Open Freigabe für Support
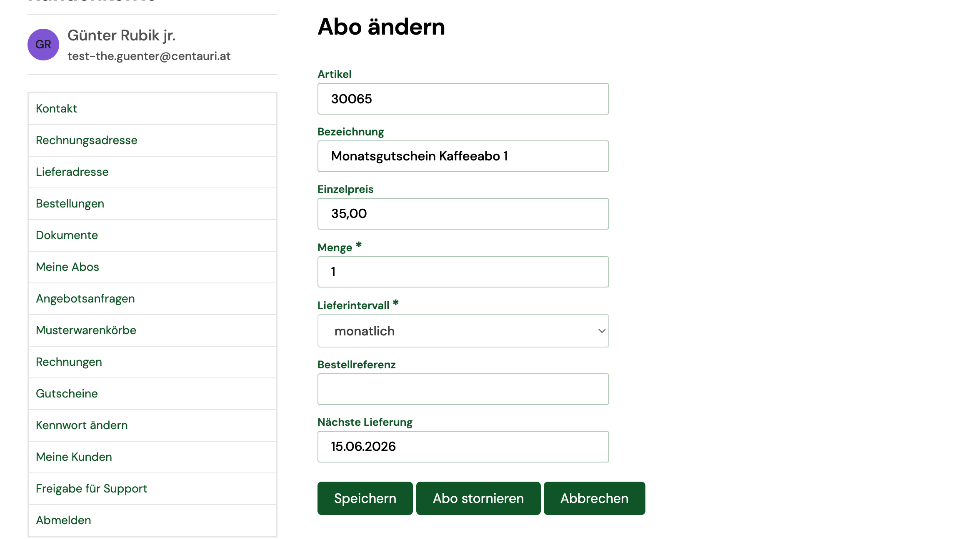 [x=152, y=489]
